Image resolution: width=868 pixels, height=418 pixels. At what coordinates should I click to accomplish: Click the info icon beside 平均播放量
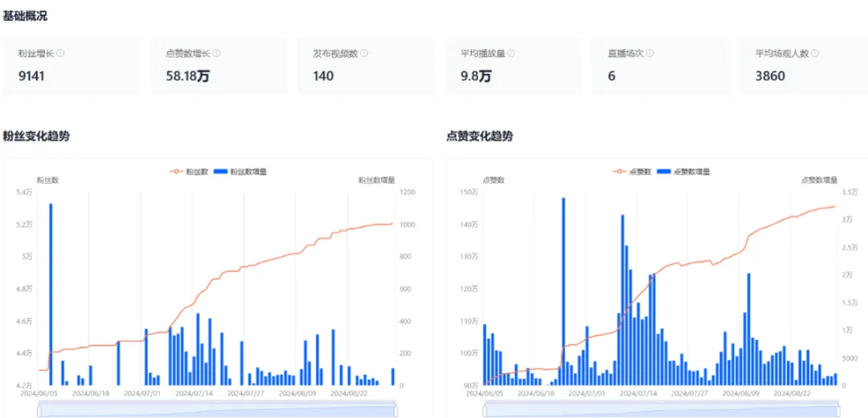click(511, 54)
